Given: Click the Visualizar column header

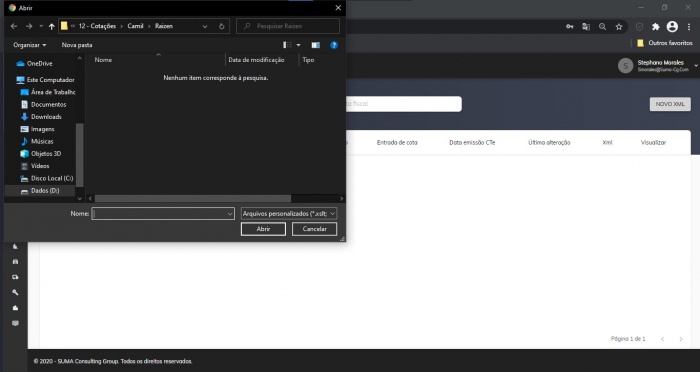Looking at the screenshot, I should (653, 143).
